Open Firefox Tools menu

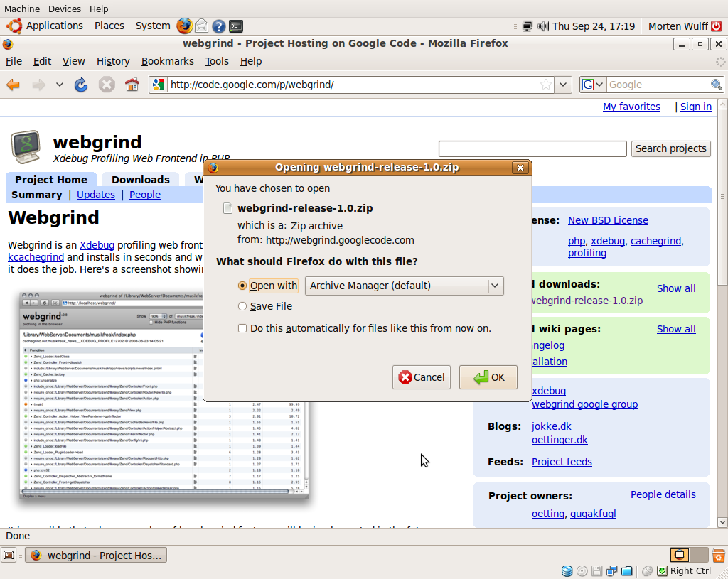(x=217, y=61)
